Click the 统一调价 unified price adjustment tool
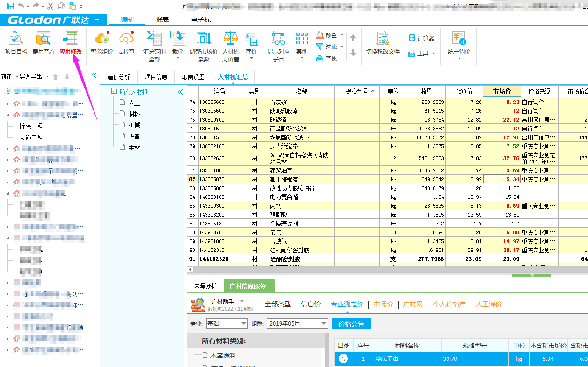The image size is (588, 367). click(x=459, y=44)
